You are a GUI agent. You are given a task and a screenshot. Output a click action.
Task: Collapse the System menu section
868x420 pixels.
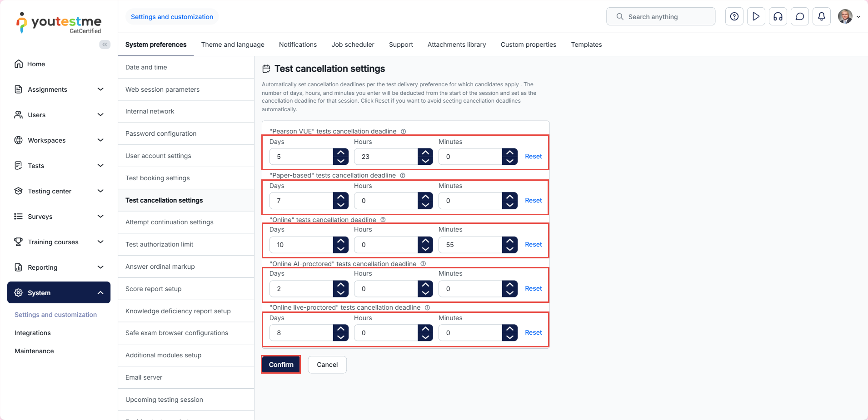[x=100, y=293]
